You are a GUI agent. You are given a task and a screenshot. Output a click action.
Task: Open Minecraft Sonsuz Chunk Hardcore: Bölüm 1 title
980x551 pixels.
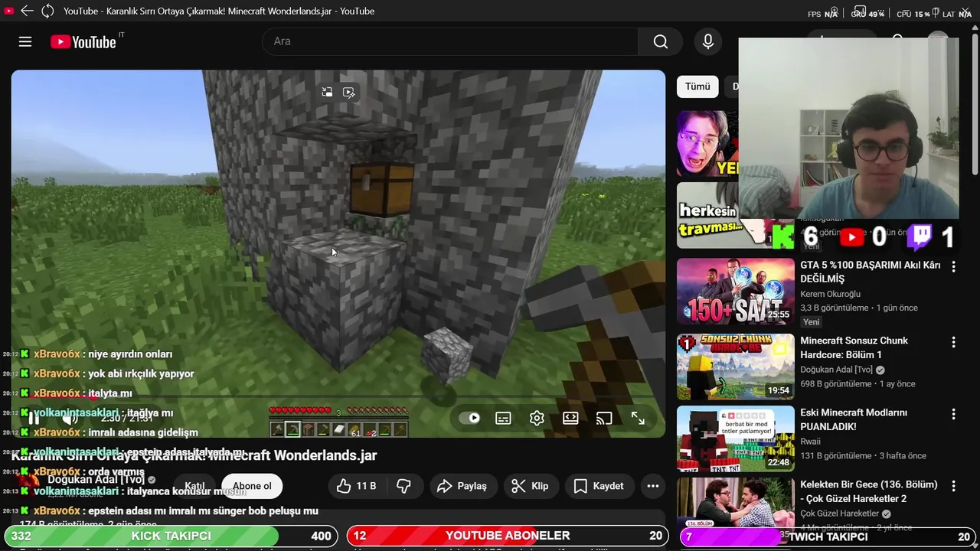point(854,347)
